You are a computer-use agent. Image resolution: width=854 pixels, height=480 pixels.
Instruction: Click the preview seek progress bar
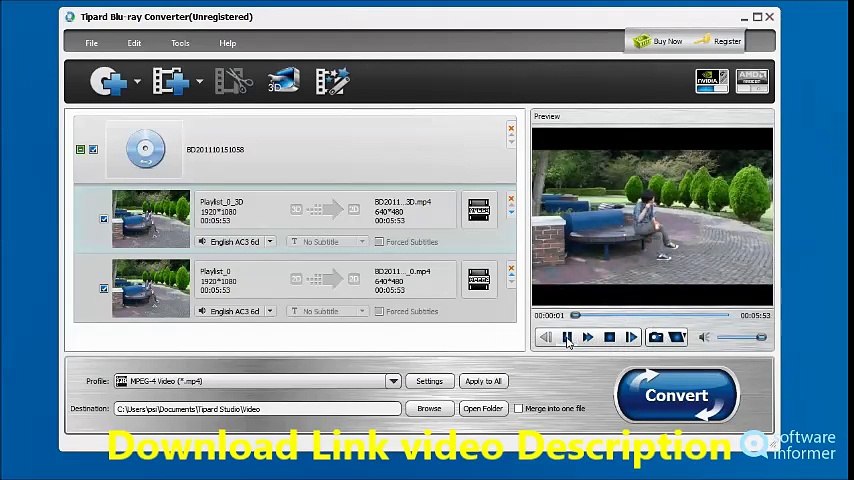point(651,315)
